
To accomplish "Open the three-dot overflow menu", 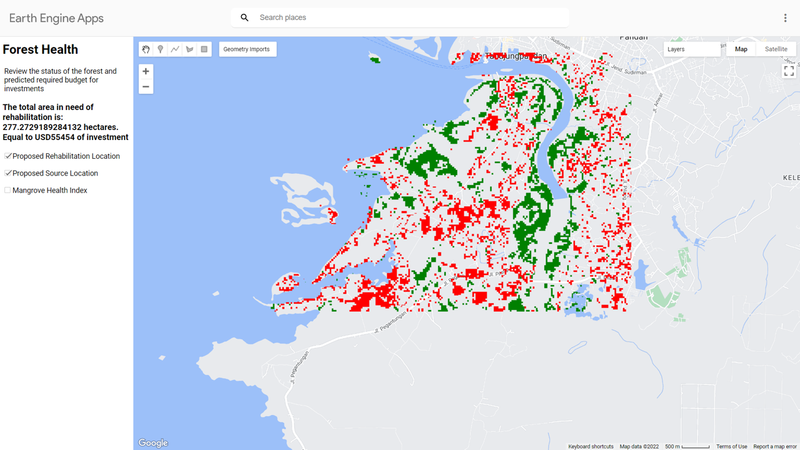I will [785, 18].
